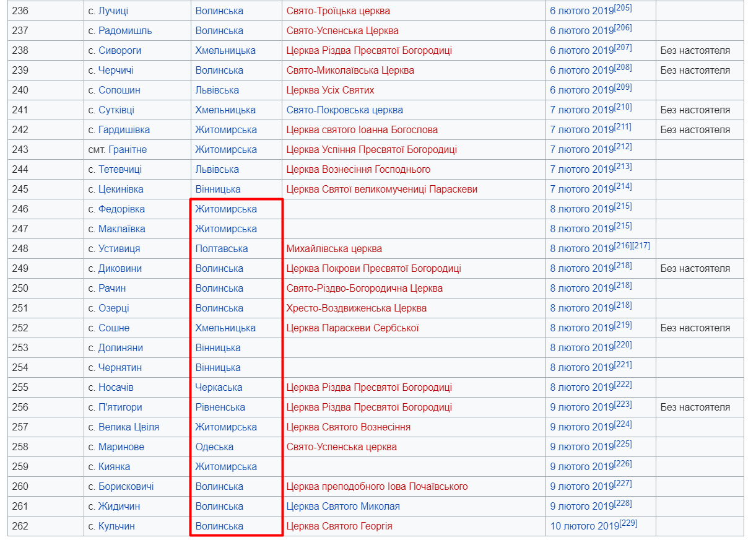Click the 10 лютого 2019 date link

coord(584,526)
